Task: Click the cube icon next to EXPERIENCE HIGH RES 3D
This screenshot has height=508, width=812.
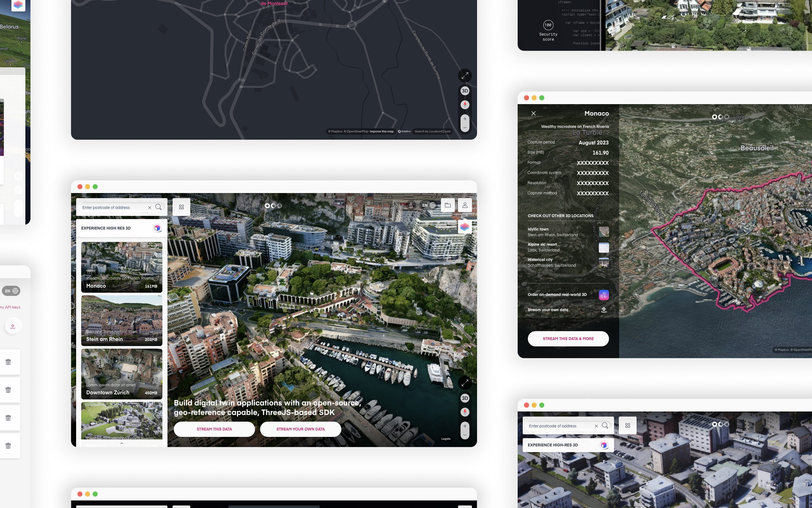Action: 157,228
